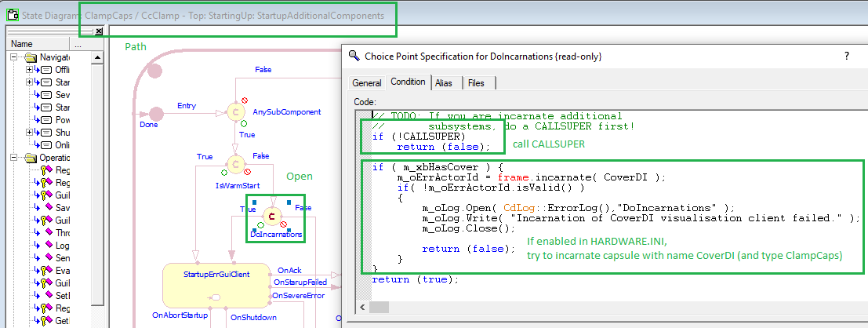Select the StartupErrGuiClient state

point(216,286)
